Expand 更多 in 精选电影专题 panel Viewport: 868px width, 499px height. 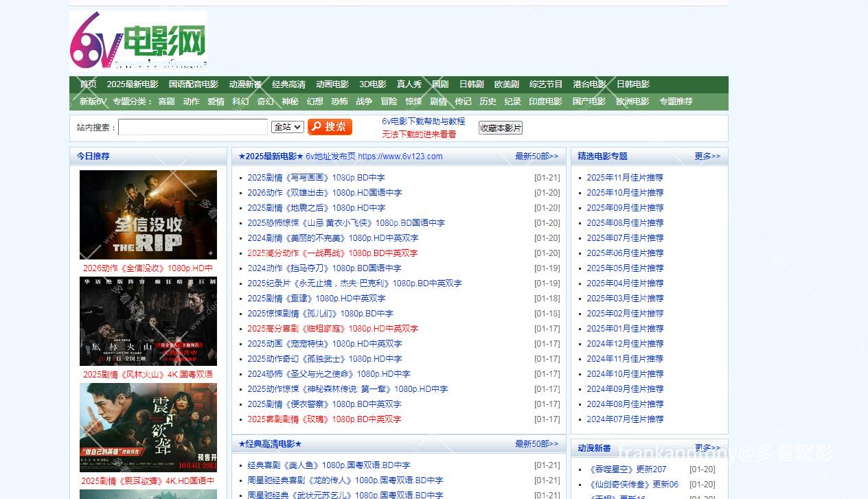[x=707, y=156]
